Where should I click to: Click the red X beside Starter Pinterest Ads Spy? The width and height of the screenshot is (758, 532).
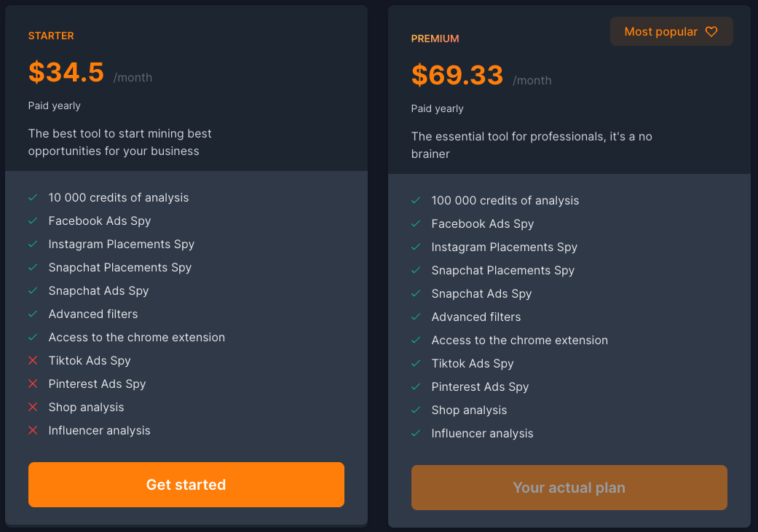coord(33,384)
